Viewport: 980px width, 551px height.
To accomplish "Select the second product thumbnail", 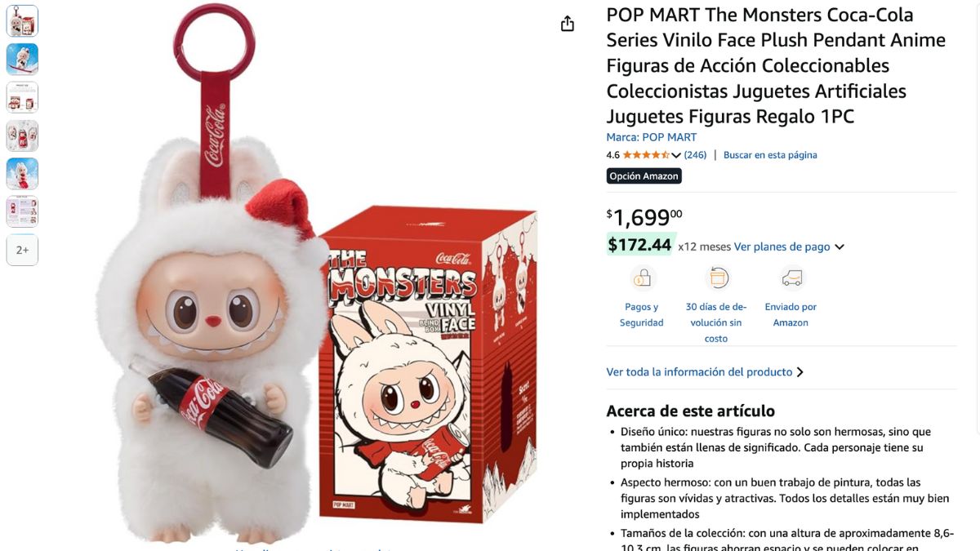I will [22, 60].
